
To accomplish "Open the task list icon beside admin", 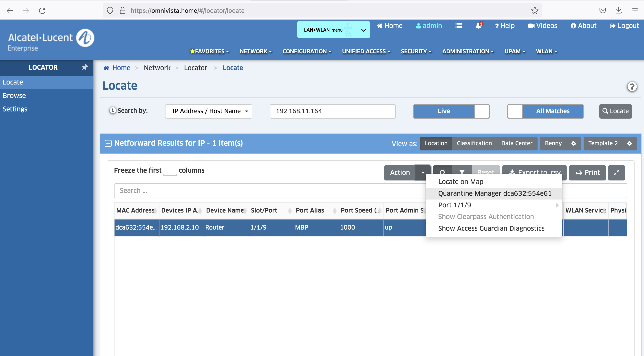I will coord(459,26).
